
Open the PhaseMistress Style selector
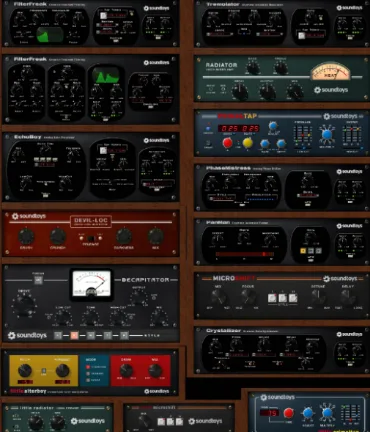[x=222, y=198]
